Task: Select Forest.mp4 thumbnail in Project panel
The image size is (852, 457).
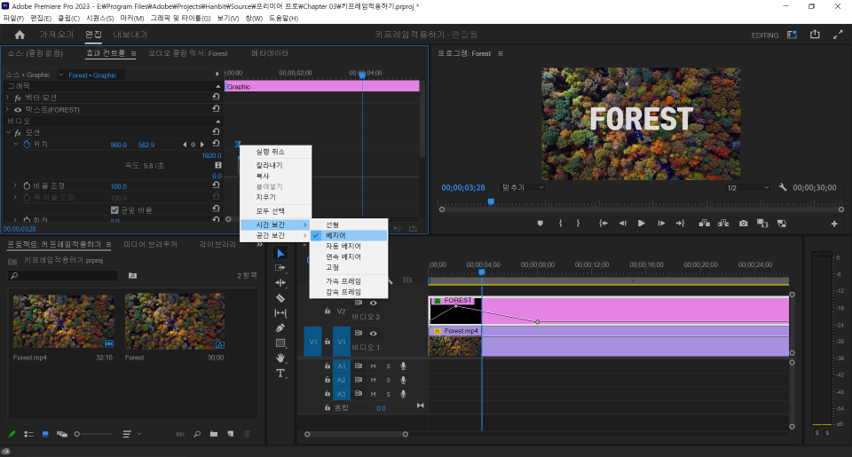Action: 64,321
